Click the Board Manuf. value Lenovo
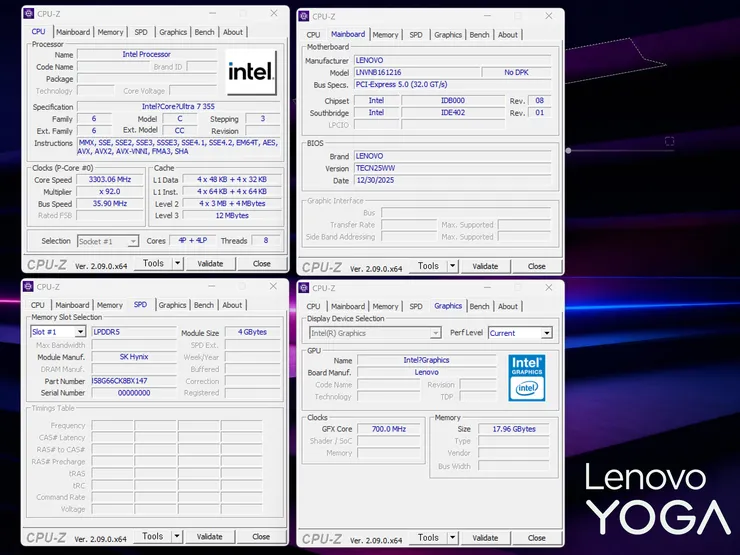The height and width of the screenshot is (555, 740). tap(427, 372)
